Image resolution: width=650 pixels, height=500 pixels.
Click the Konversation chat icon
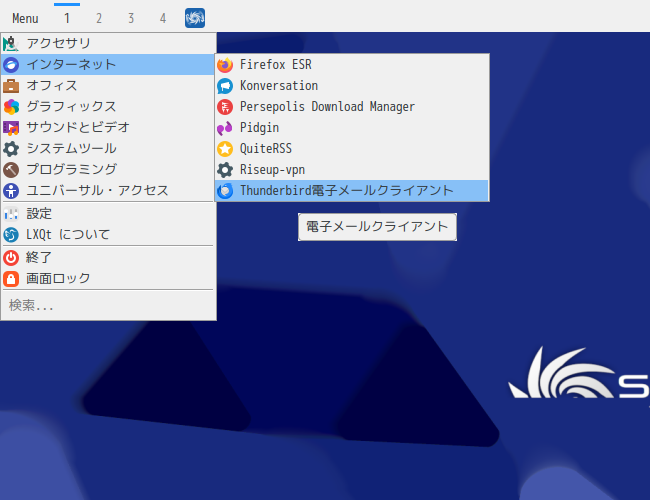pos(225,86)
